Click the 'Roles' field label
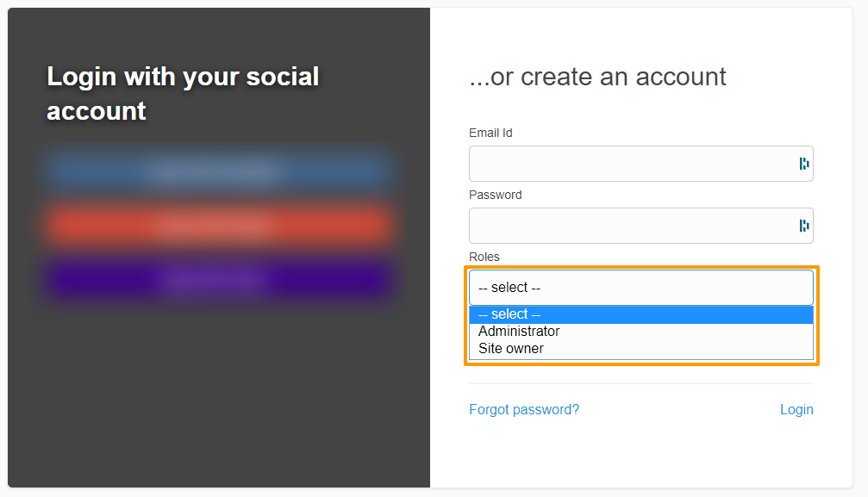This screenshot has width=868, height=497. click(484, 258)
